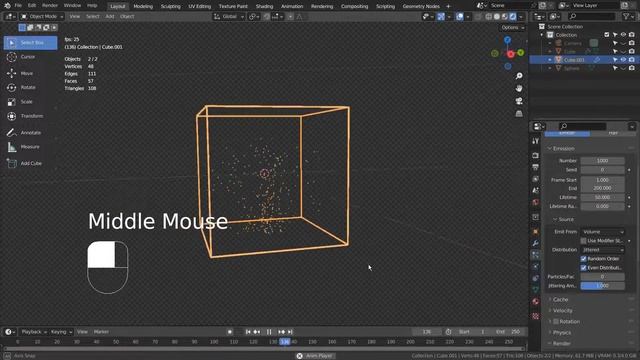640x360 pixels.
Task: Jump to the timeline end frame
Action: (x=290, y=332)
